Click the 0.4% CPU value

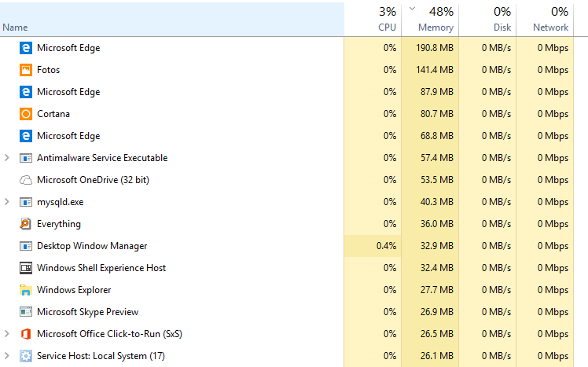tap(386, 246)
